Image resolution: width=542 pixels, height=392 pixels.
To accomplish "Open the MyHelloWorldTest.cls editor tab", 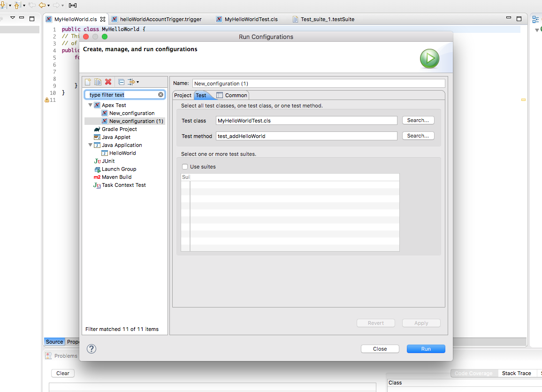I will tap(251, 19).
